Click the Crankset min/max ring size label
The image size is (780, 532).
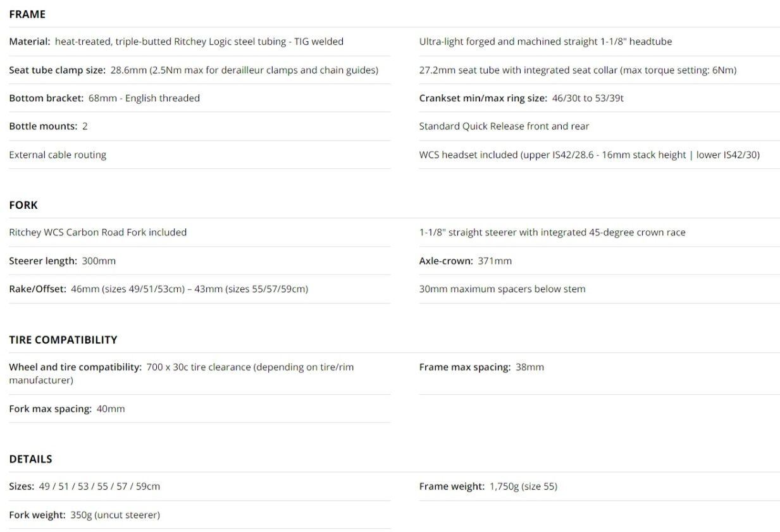(x=483, y=98)
